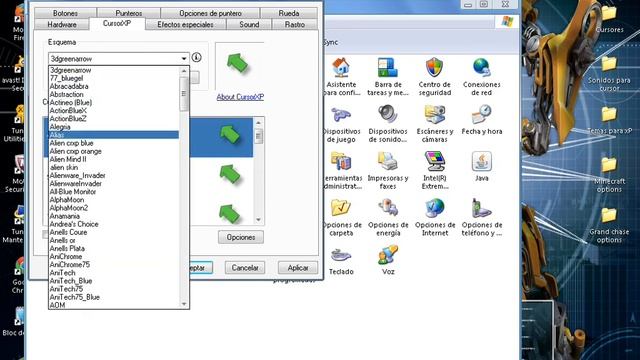
Task: Open Java control panel icon
Action: [x=482, y=162]
